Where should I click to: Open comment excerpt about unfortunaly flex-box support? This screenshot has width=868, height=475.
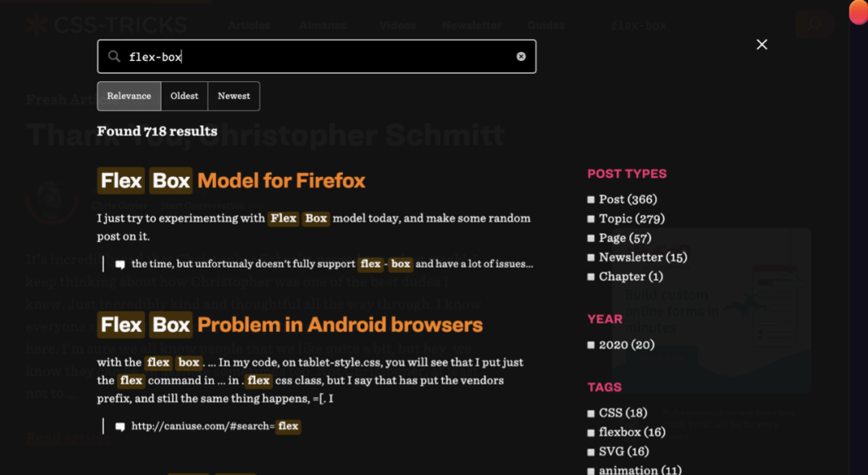[x=332, y=264]
